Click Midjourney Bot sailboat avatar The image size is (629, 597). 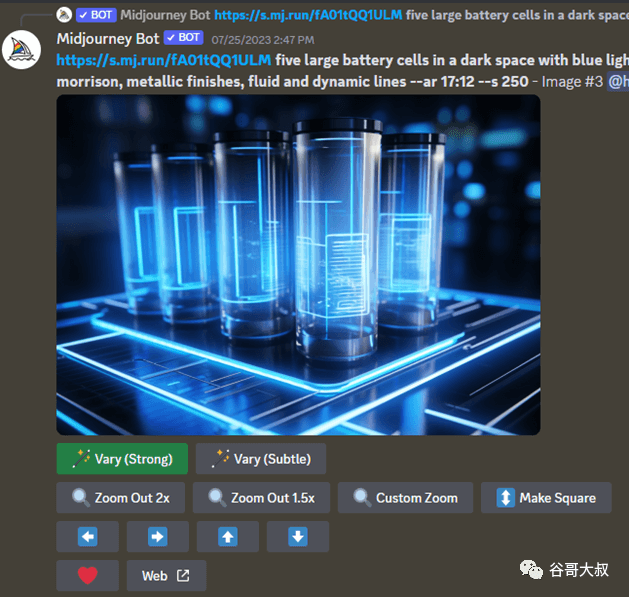tap(21, 50)
